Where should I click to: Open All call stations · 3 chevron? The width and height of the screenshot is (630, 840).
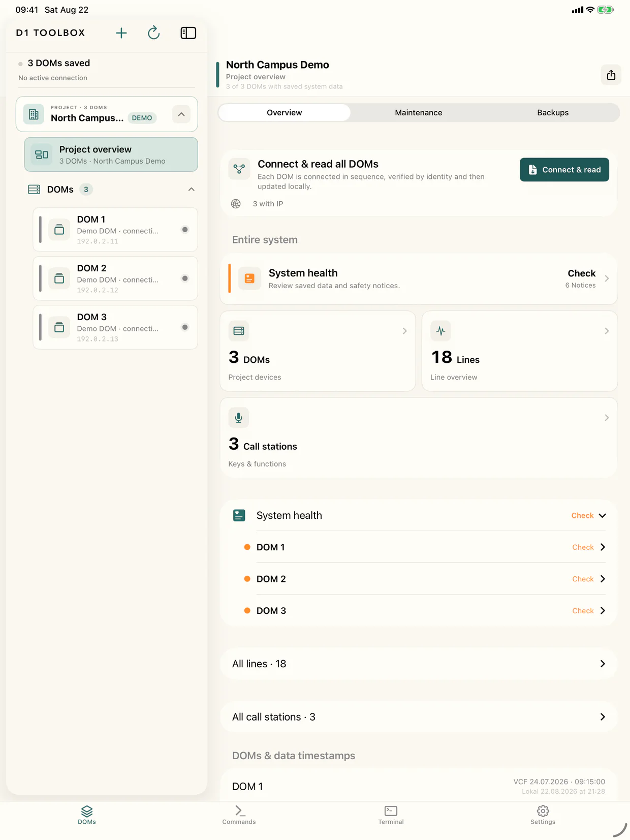(x=603, y=717)
